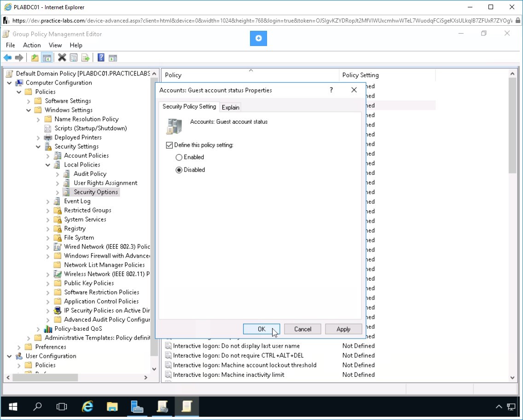
Task: Click the Policy-based QoS chart icon
Action: pyautogui.click(x=48, y=329)
